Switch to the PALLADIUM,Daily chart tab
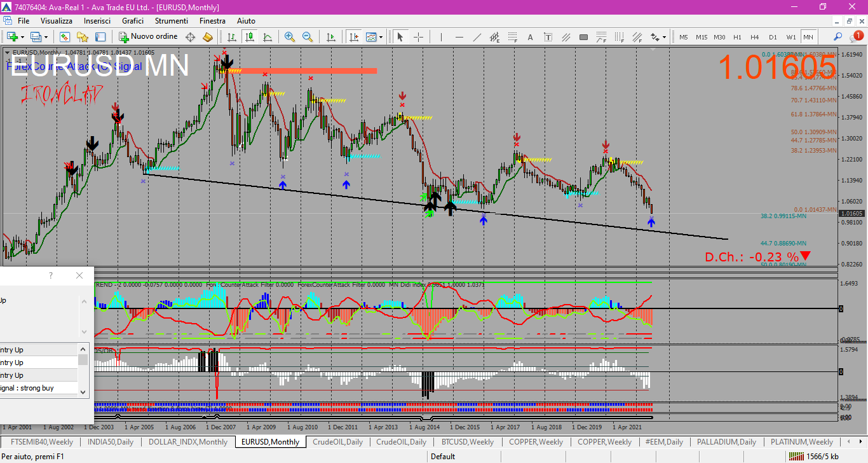The width and height of the screenshot is (868, 463). click(726, 441)
